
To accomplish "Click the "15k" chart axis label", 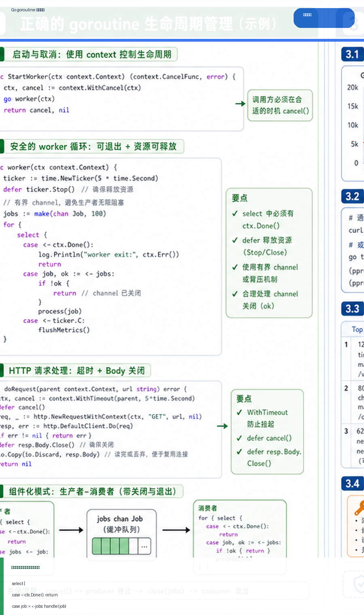I will (353, 106).
